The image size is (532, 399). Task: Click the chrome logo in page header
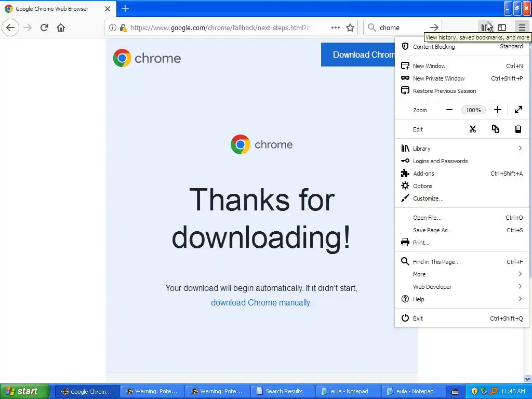[147, 58]
